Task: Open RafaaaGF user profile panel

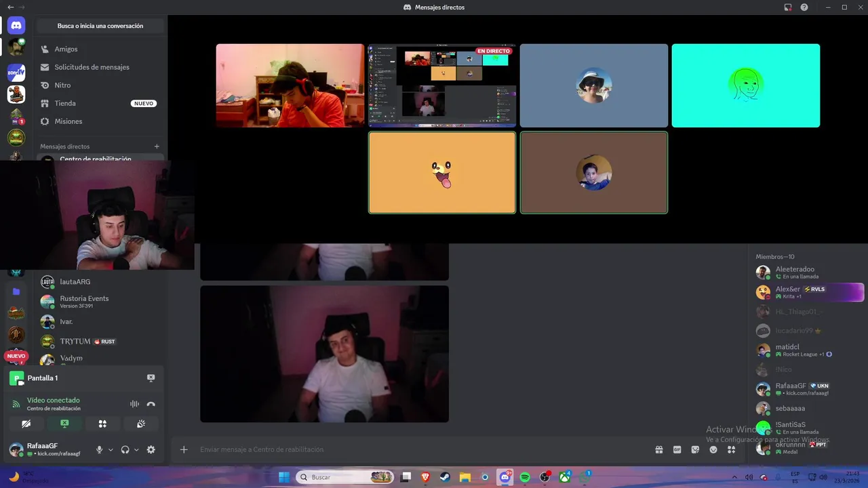Action: [x=47, y=449]
